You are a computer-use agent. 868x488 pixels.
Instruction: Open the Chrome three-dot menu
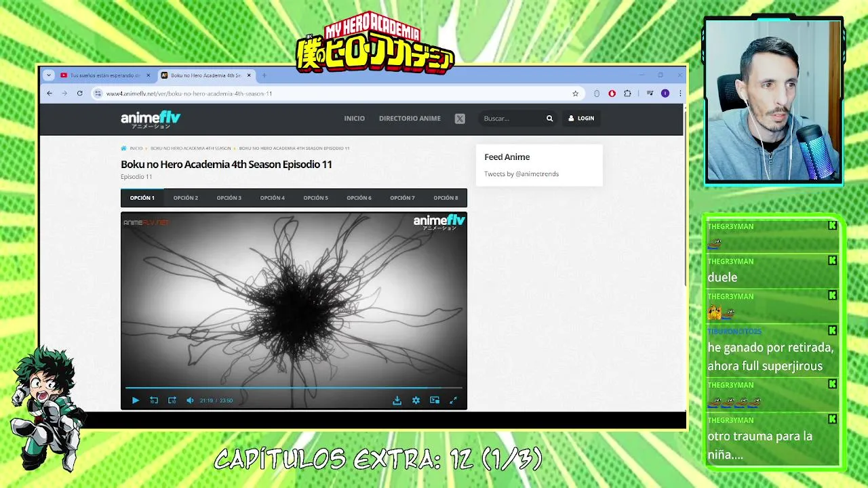click(x=680, y=94)
